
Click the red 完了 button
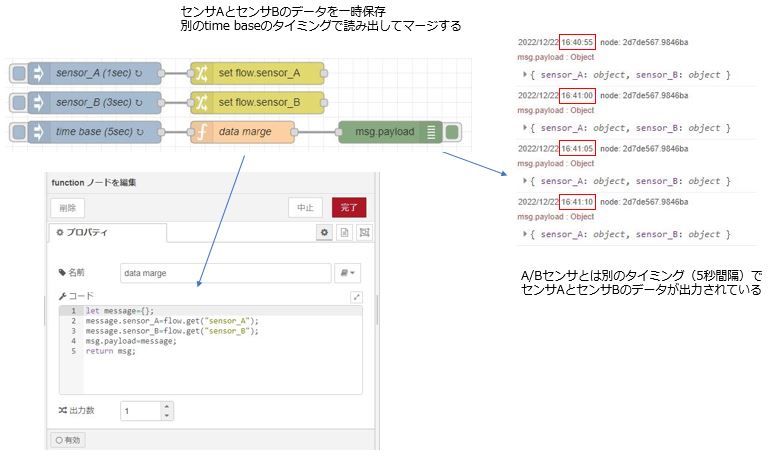click(349, 207)
